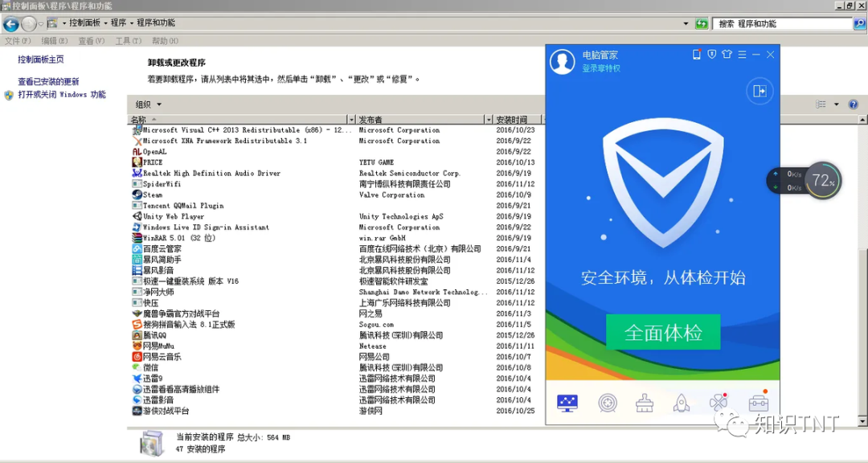Click the 72% memory floating ball

pyautogui.click(x=824, y=180)
